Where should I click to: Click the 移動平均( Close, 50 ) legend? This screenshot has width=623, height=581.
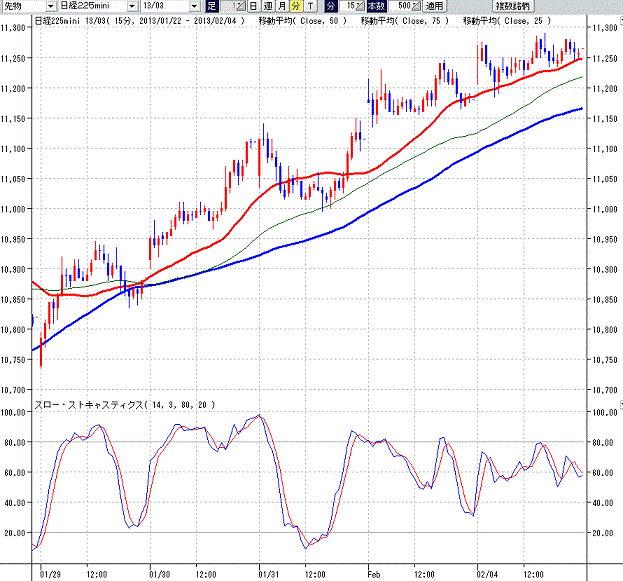coord(303,21)
